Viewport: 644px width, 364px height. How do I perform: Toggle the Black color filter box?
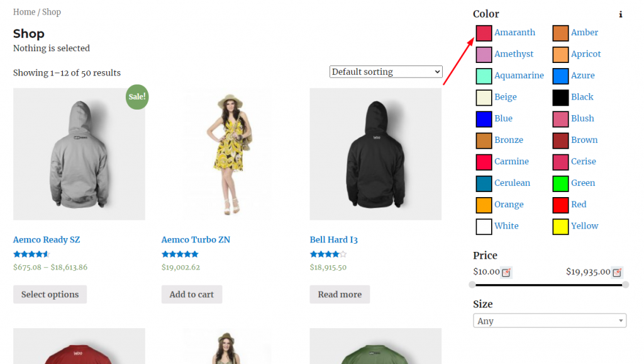pos(560,98)
